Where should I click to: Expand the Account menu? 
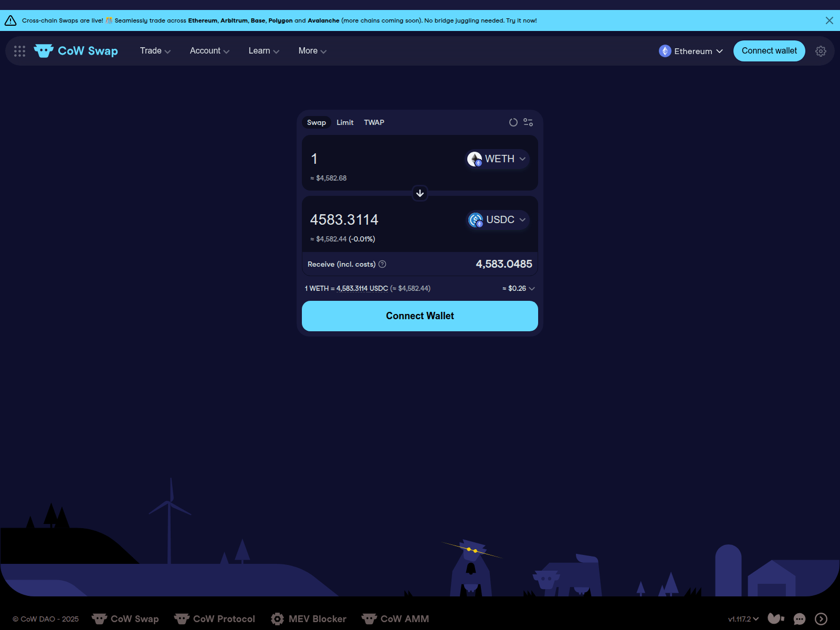click(209, 51)
